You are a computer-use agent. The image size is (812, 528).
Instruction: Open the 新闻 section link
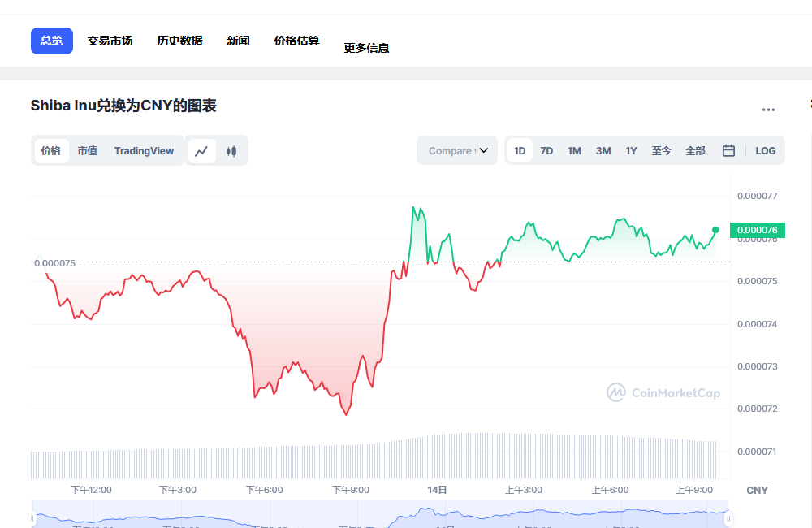(238, 40)
